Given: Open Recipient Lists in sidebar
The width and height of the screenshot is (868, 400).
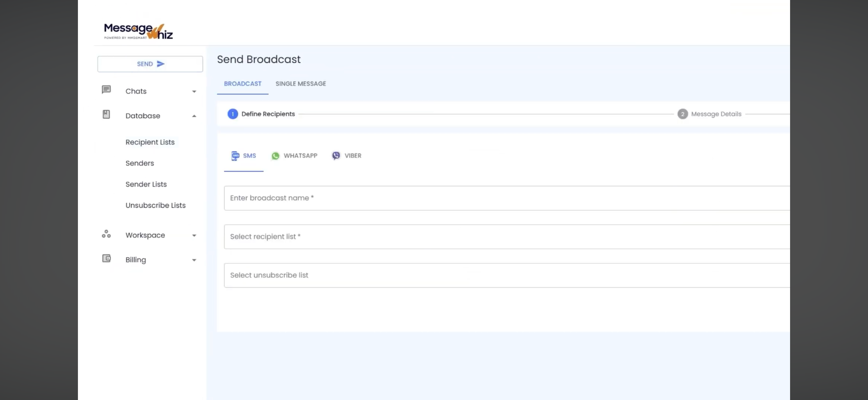Looking at the screenshot, I should [x=150, y=142].
